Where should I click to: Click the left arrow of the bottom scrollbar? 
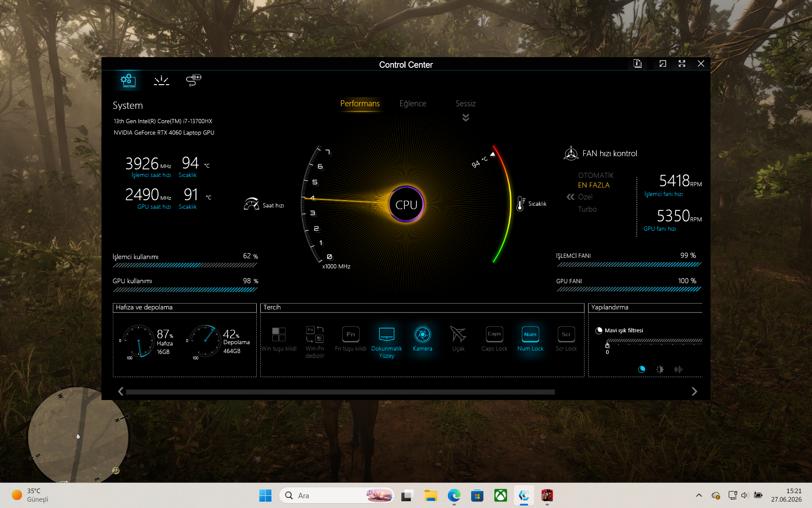click(121, 392)
